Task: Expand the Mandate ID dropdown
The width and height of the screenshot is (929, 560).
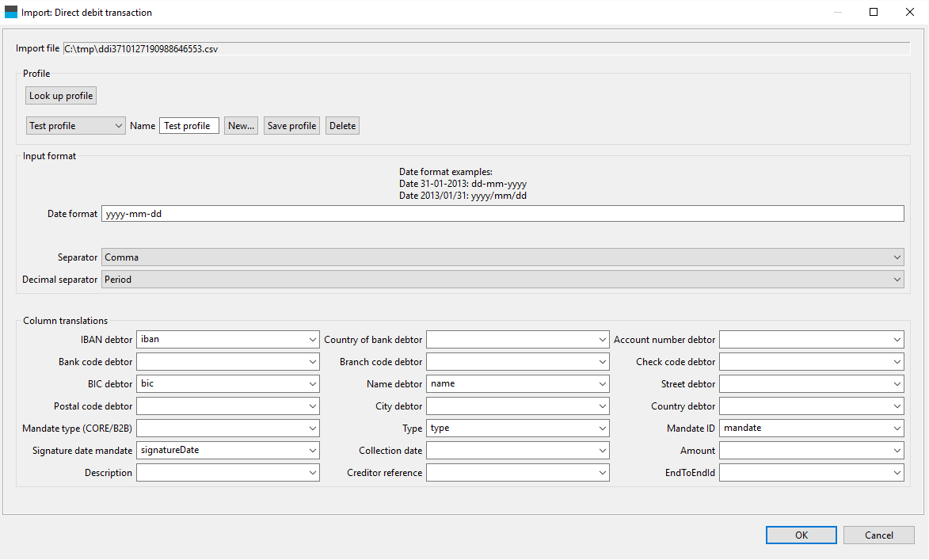Action: [x=811, y=429]
